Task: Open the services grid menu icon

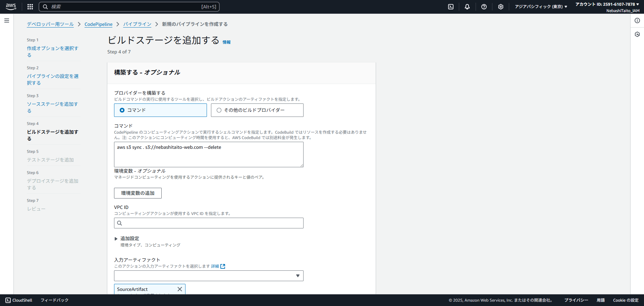Action: coord(30,7)
